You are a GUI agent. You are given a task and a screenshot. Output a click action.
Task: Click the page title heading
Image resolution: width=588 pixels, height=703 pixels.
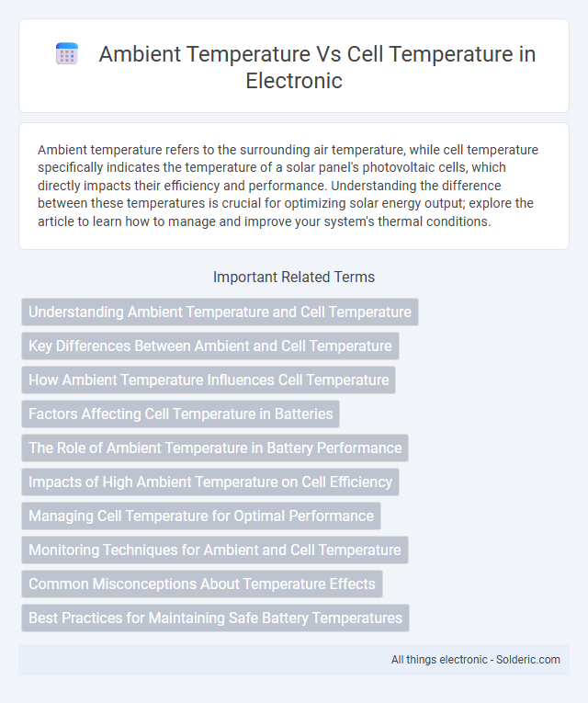pyautogui.click(x=317, y=67)
